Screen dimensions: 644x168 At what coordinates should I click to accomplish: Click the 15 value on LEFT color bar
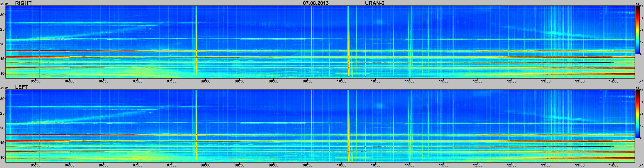(641, 126)
